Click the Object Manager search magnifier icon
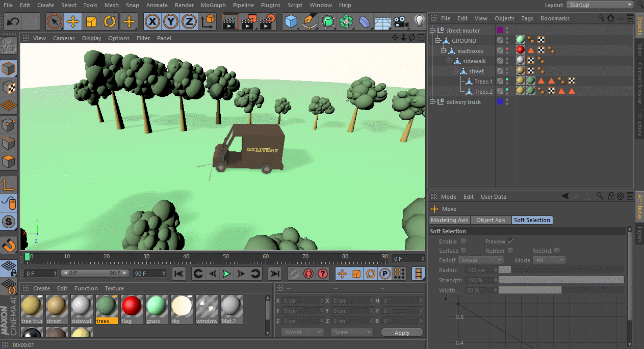The height and width of the screenshot is (349, 644). point(600,18)
